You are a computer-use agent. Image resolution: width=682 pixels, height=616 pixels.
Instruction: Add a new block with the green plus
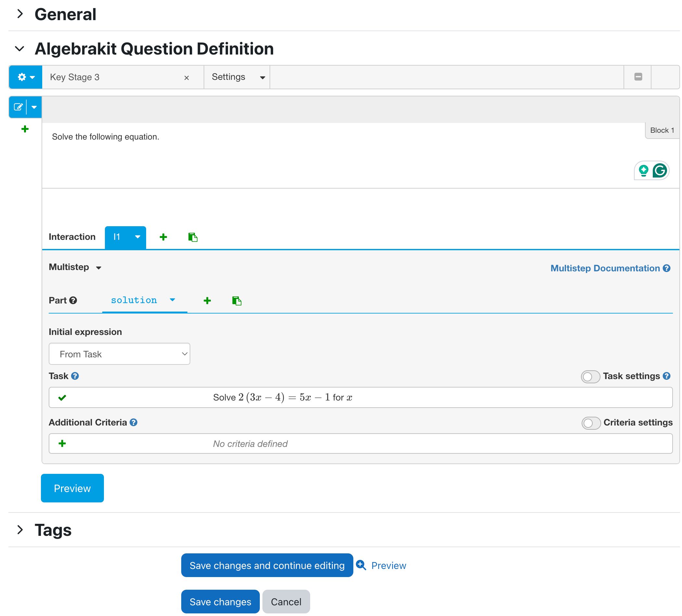pyautogui.click(x=24, y=129)
